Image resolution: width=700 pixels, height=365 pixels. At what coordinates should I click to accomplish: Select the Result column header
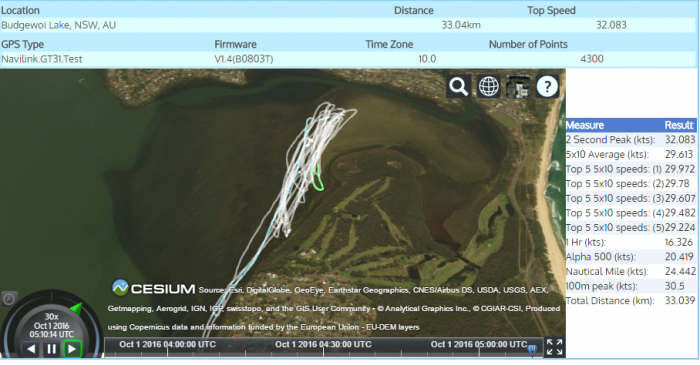[x=679, y=125]
